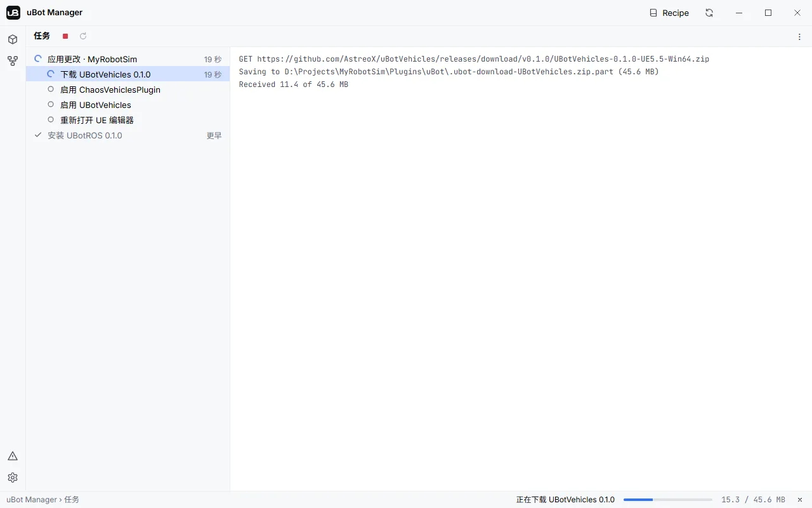Screen dimensions: 812x508
Task: Click the checkmark icon beside 安装 UBotROS
Action: pos(38,135)
